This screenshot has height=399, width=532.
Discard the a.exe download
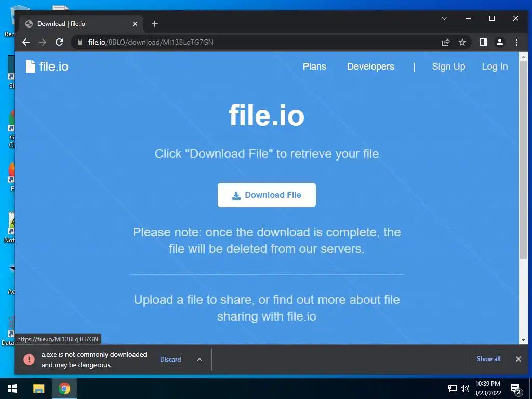click(170, 360)
